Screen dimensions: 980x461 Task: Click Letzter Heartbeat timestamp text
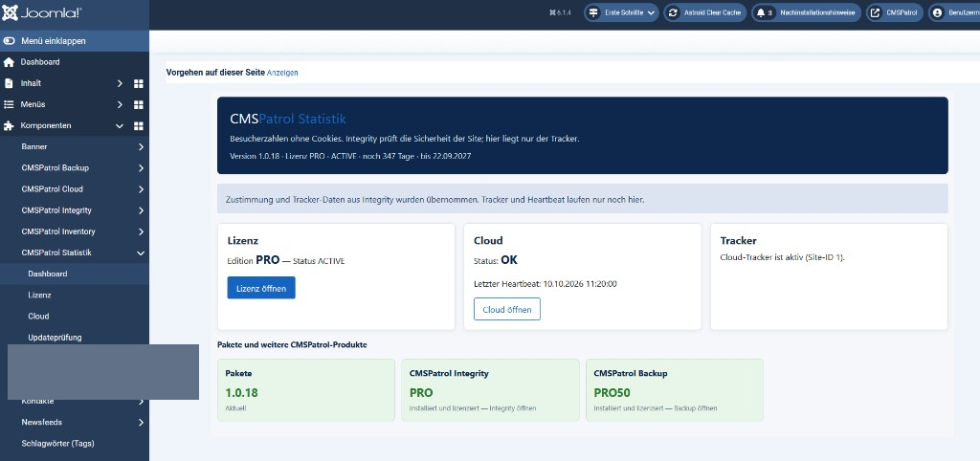click(x=546, y=284)
